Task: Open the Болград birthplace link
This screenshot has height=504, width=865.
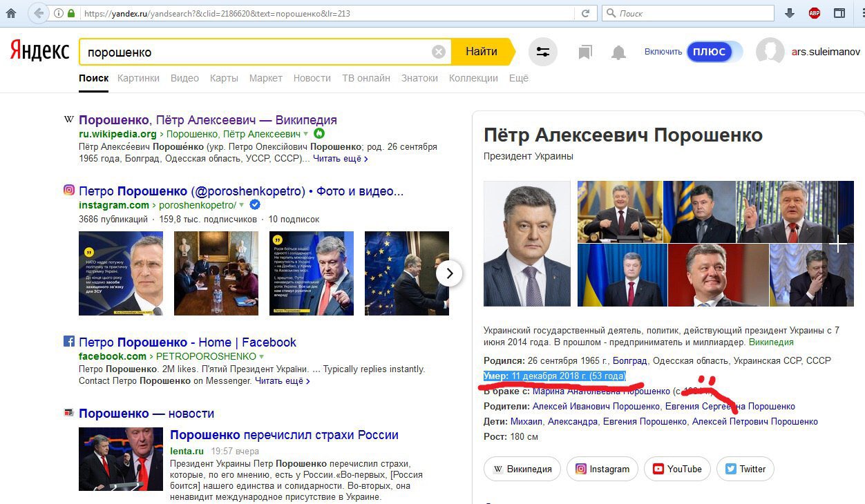Action: point(630,360)
